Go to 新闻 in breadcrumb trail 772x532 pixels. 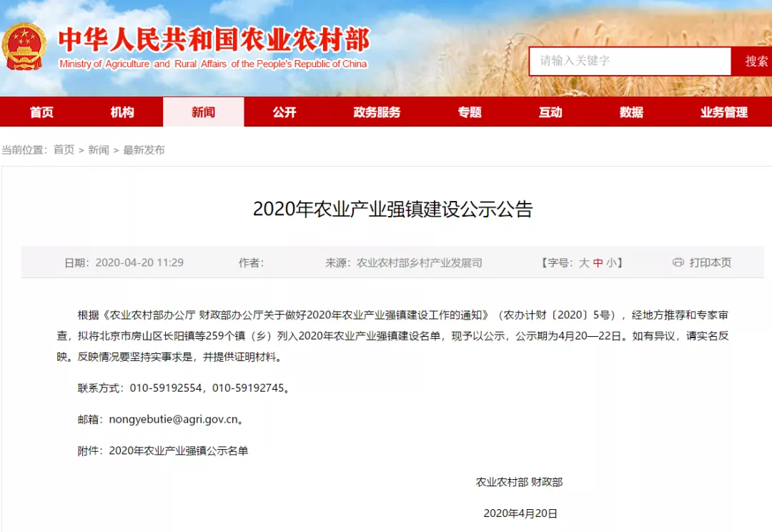[99, 149]
